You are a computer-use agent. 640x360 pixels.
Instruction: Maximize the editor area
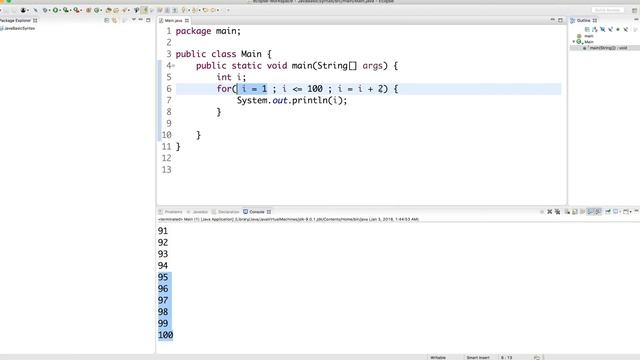coord(560,20)
